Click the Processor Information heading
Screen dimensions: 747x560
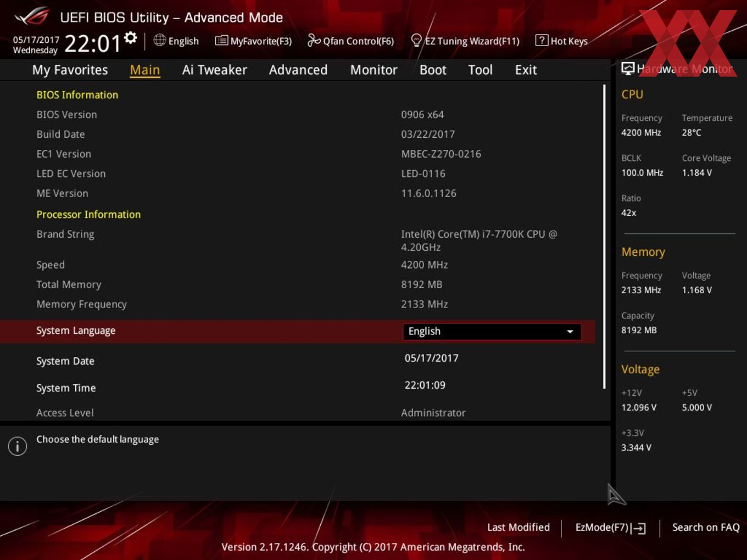(x=88, y=214)
